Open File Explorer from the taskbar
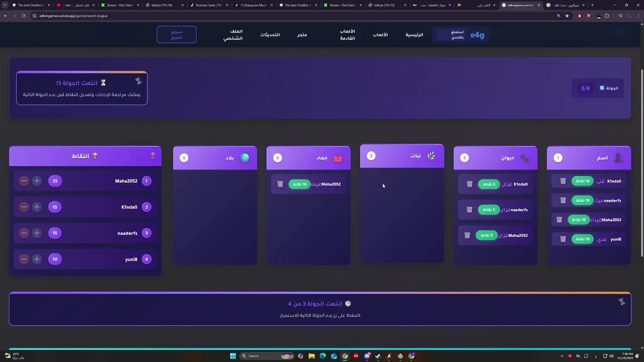Viewport: 644px width, 362px height. pos(311,356)
